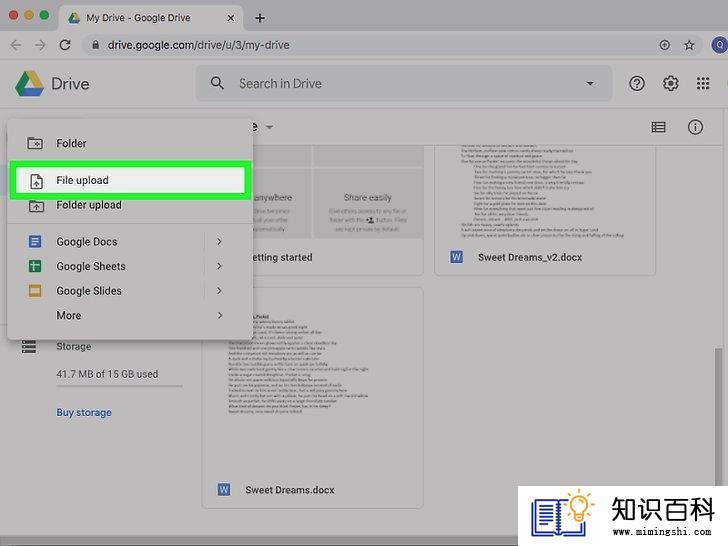
Task: Select Google Slides menu item
Action: [x=130, y=291]
